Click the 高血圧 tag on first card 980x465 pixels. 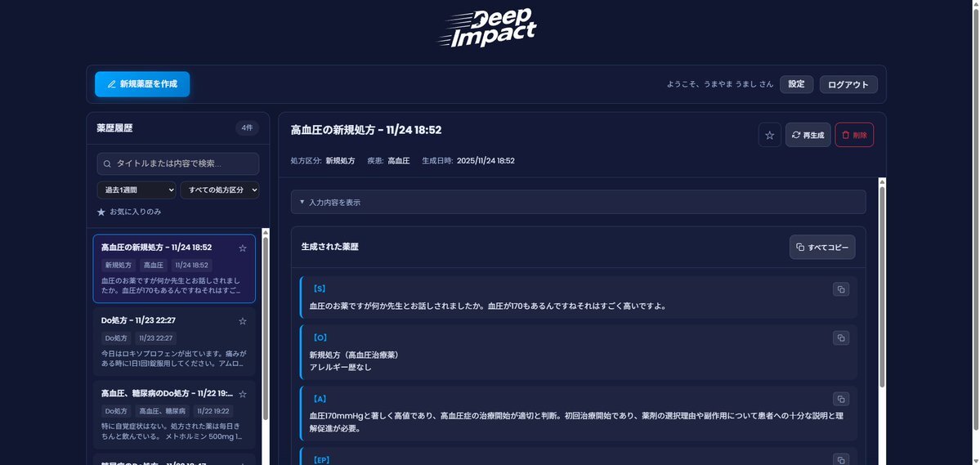pos(154,265)
